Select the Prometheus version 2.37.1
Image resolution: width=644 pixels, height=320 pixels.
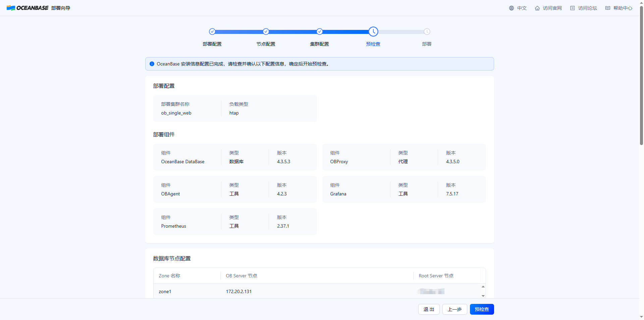coord(283,226)
